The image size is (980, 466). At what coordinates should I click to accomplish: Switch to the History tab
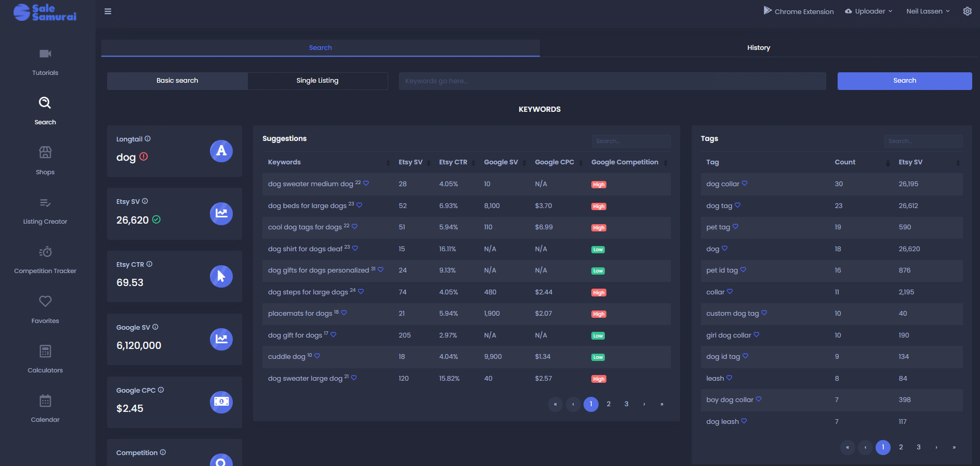click(759, 48)
